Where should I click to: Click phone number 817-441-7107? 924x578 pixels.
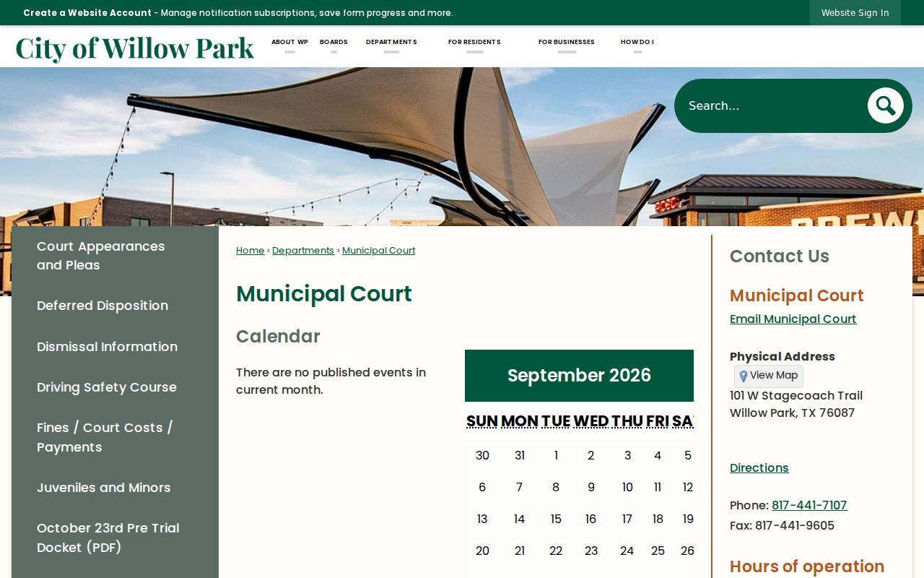(809, 505)
